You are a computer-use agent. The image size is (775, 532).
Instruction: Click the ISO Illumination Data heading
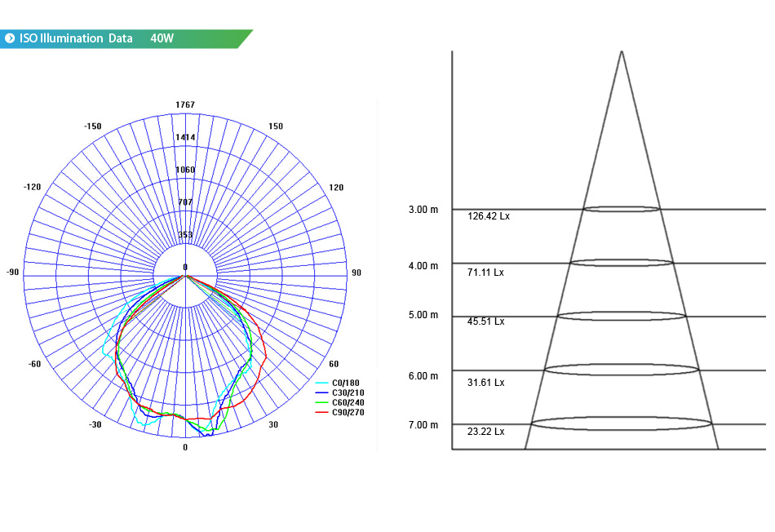click(76, 38)
